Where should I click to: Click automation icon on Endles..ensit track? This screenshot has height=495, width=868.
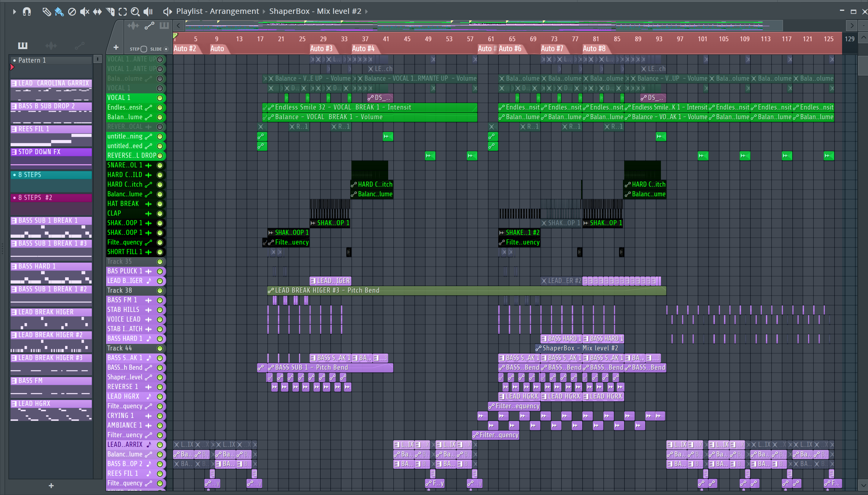coord(148,108)
